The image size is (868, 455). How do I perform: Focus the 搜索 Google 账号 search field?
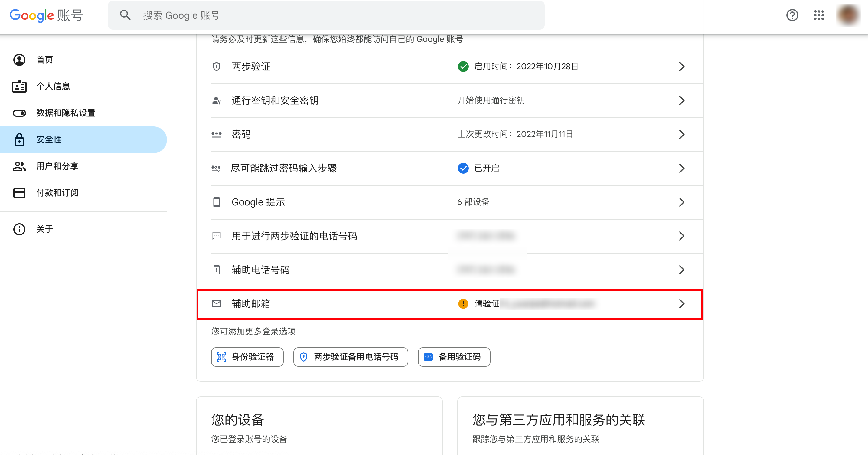tap(326, 15)
